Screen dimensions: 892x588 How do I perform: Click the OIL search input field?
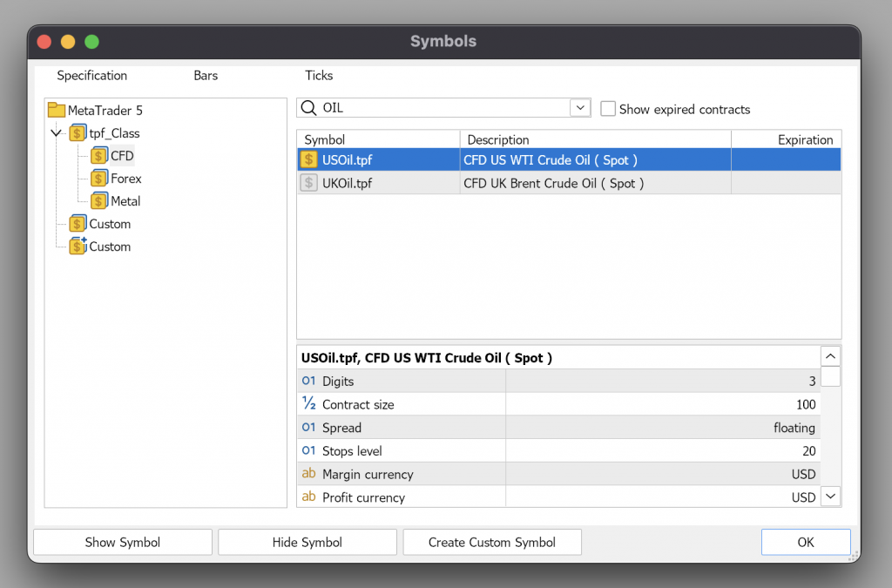click(x=444, y=108)
